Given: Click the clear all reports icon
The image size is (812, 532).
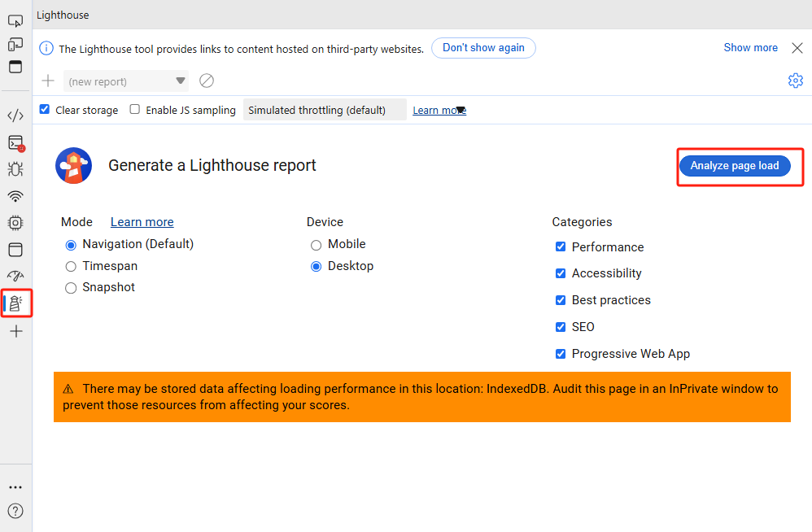Looking at the screenshot, I should [x=207, y=81].
